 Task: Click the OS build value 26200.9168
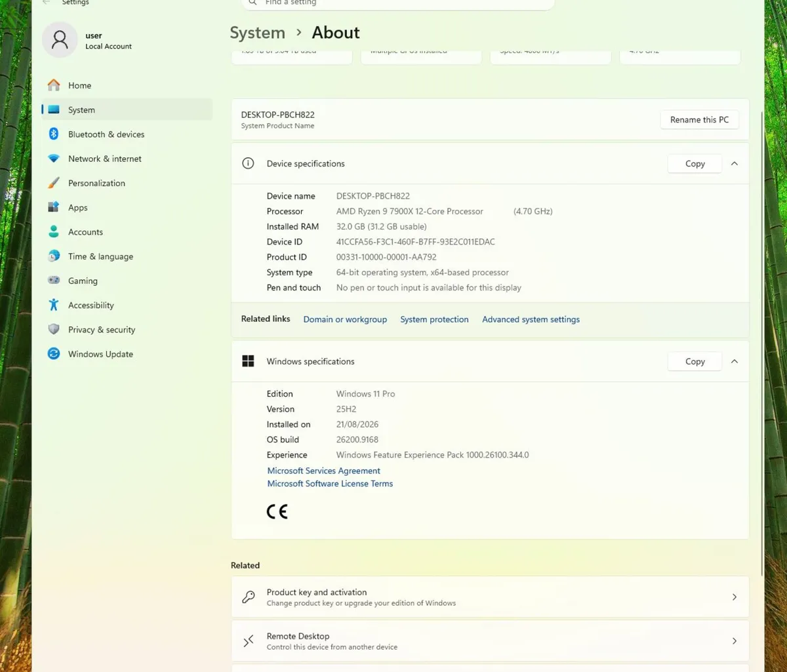[x=357, y=439]
